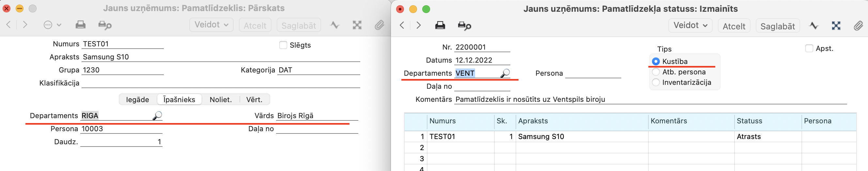Viewport: 868px width, 171px height.
Task: Click the Departaments RIGA lookup magnifier
Action: point(157,116)
